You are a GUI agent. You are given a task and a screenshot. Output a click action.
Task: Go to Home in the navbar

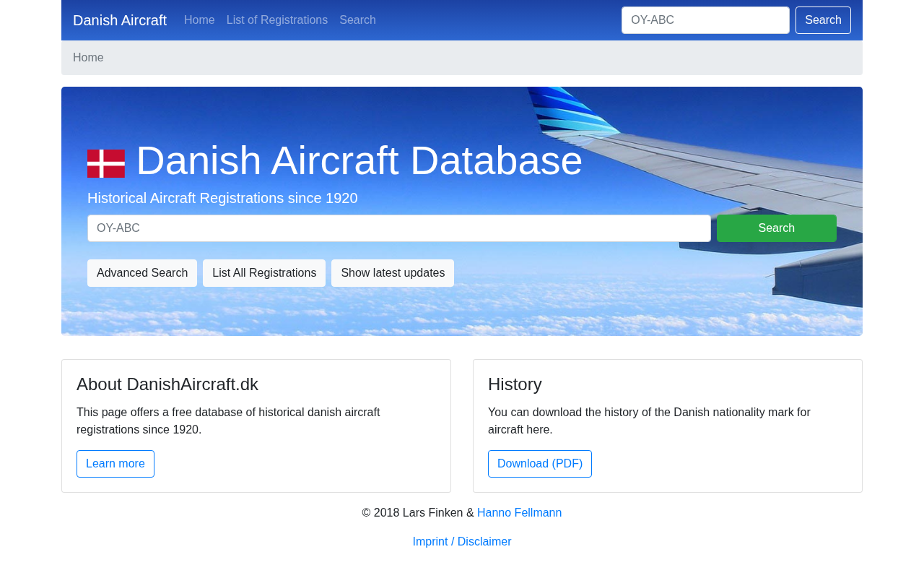[x=199, y=20]
